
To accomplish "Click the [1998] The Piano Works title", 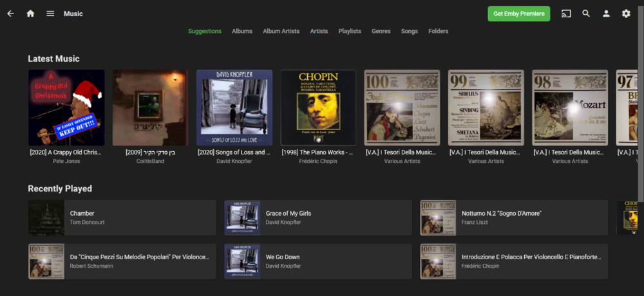I will pyautogui.click(x=318, y=153).
